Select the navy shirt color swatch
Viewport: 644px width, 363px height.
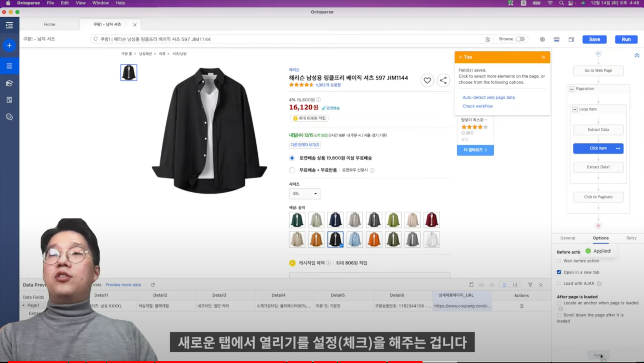click(335, 220)
